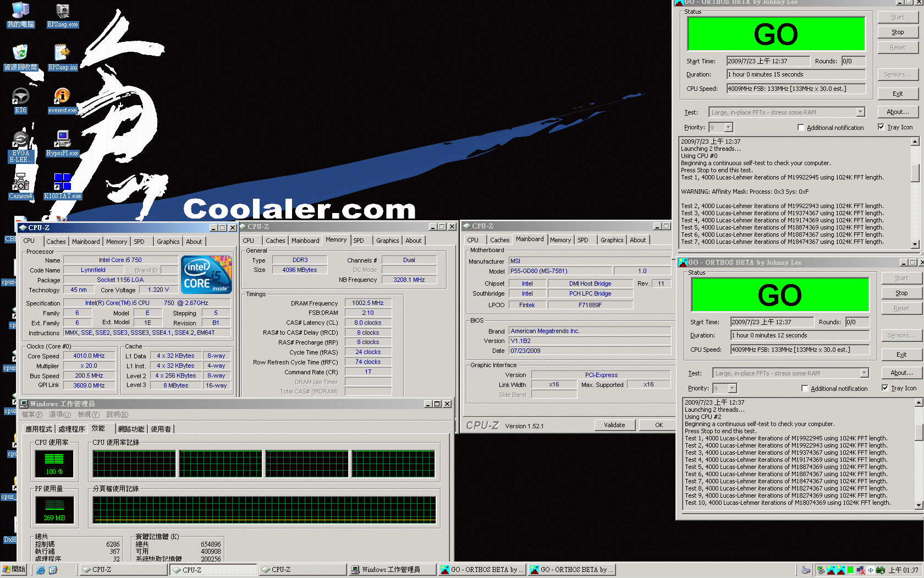Click Exit in the lower ORTHOS window

tap(901, 355)
